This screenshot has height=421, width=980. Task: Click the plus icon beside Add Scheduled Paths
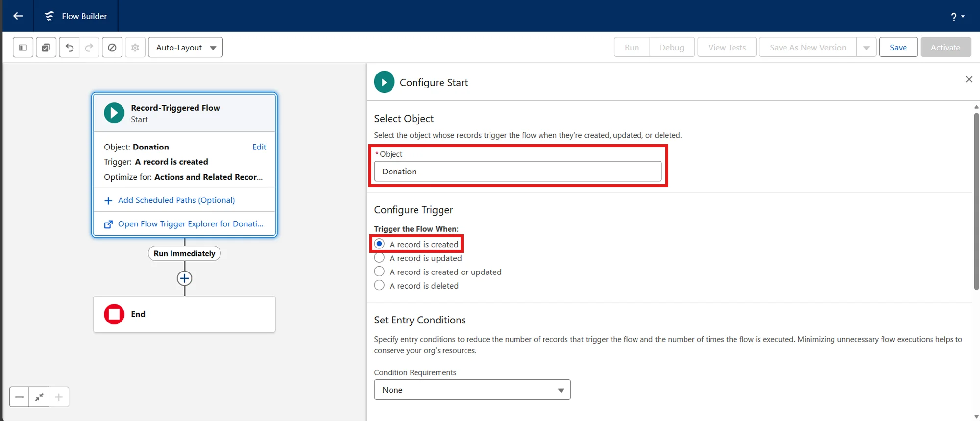click(108, 201)
